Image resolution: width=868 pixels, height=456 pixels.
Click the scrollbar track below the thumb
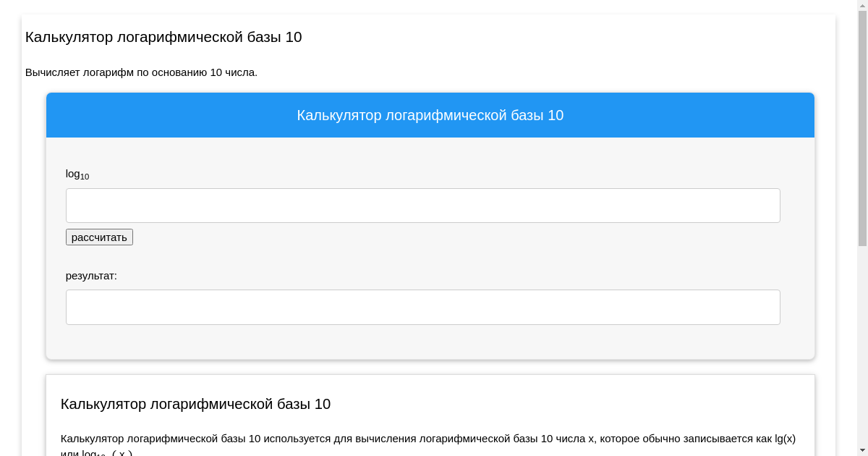[x=861, y=347]
